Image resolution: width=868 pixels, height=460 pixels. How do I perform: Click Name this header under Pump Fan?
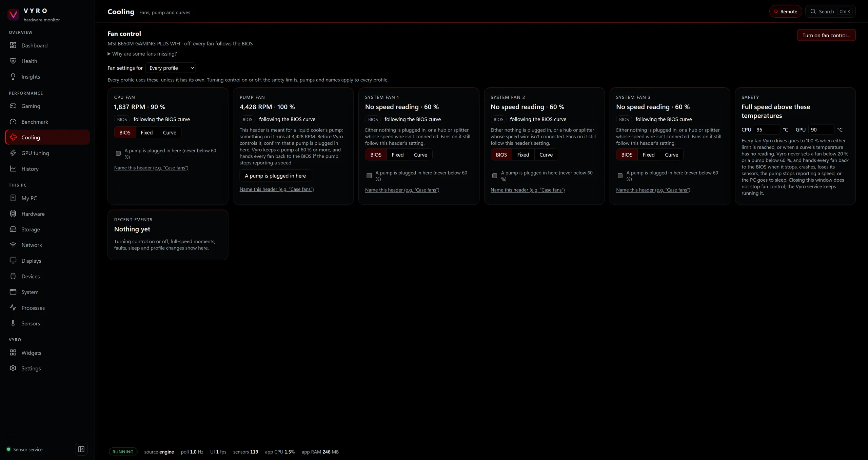(277, 189)
